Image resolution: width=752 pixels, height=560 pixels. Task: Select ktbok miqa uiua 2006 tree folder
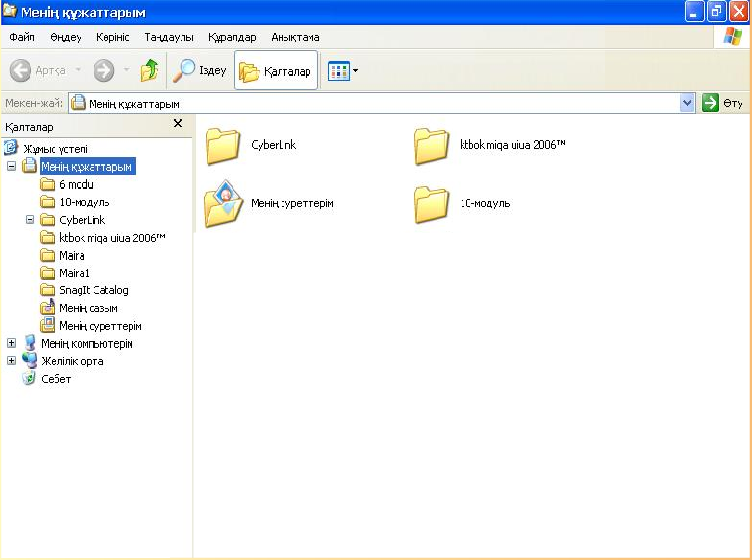112,238
